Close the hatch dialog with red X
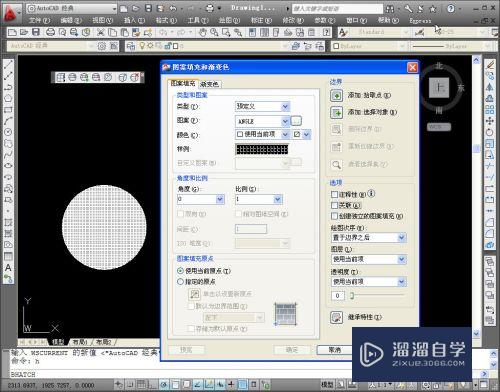 [412, 67]
